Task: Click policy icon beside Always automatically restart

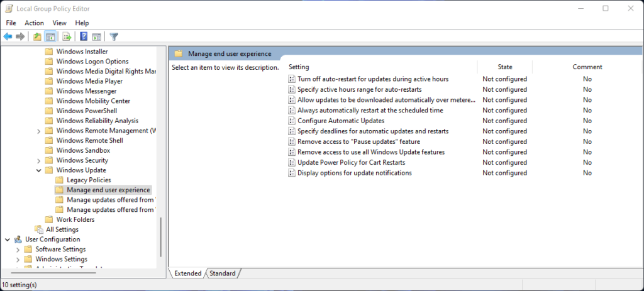Action: point(292,110)
